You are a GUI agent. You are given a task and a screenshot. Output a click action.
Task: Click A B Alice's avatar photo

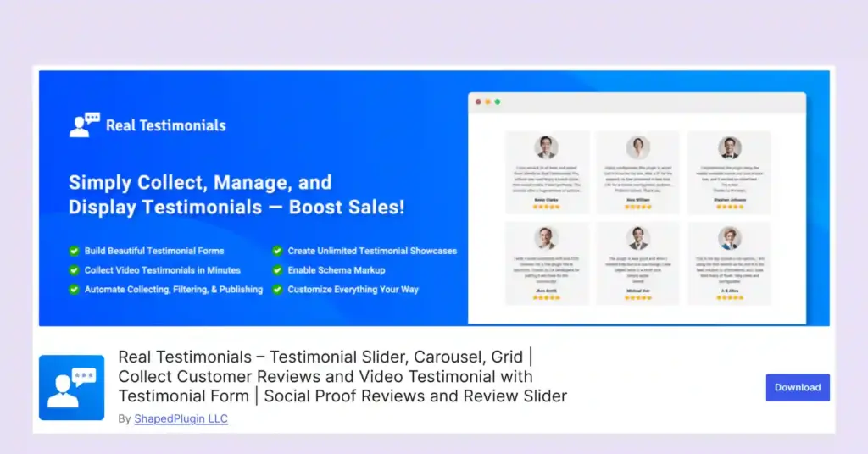coord(730,238)
